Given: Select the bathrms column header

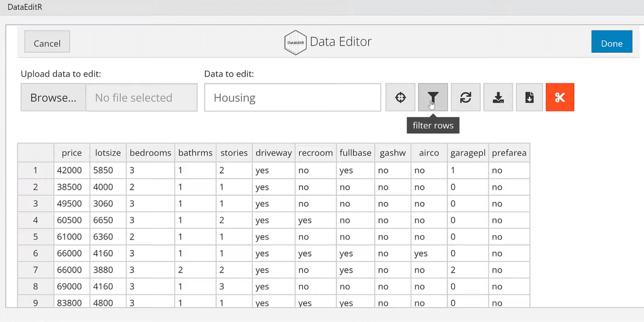Looking at the screenshot, I should 195,153.
